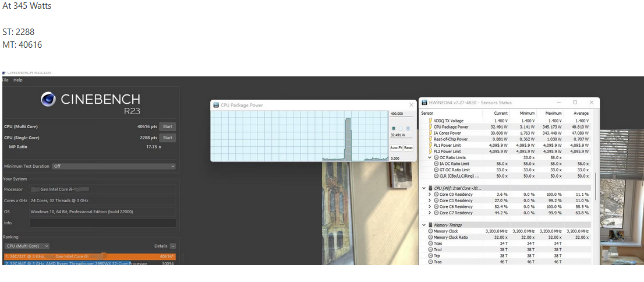
Task: Select the Threadripper 2990WX ranking entry
Action: [x=90, y=263]
